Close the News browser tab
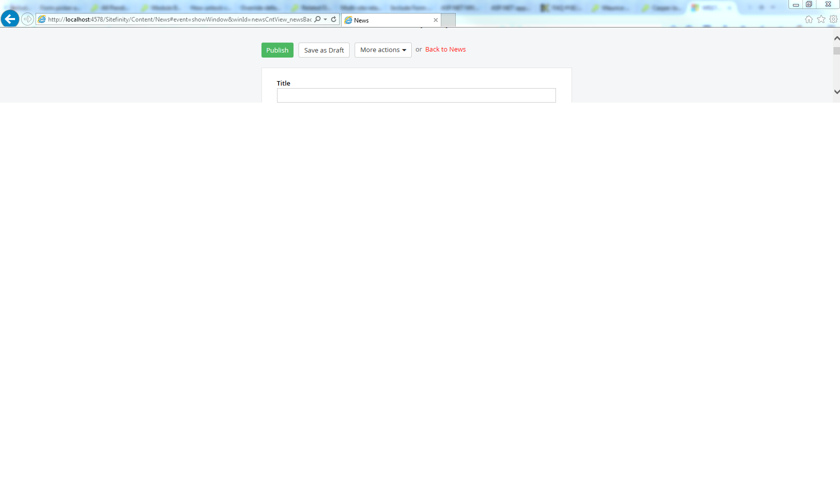This screenshot has width=840, height=504. 436,20
